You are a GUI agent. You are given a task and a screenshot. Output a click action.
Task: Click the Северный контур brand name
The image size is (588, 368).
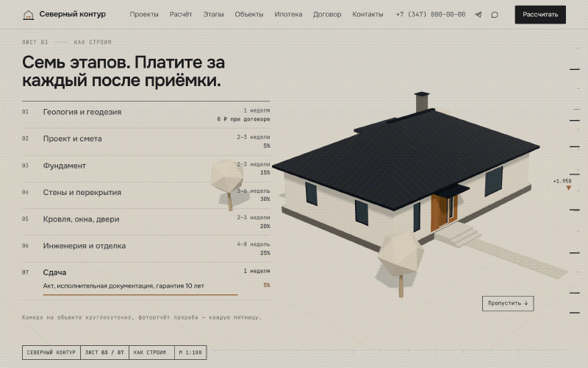click(x=72, y=14)
